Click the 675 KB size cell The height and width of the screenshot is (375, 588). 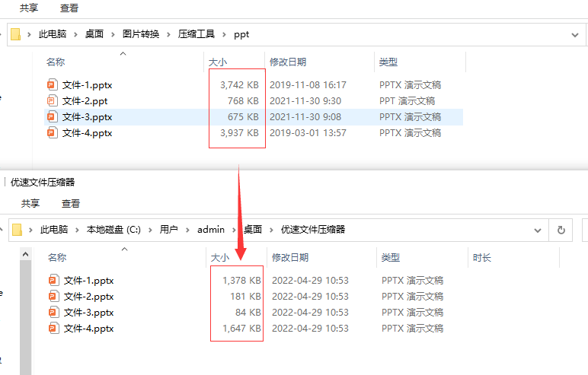(x=243, y=117)
